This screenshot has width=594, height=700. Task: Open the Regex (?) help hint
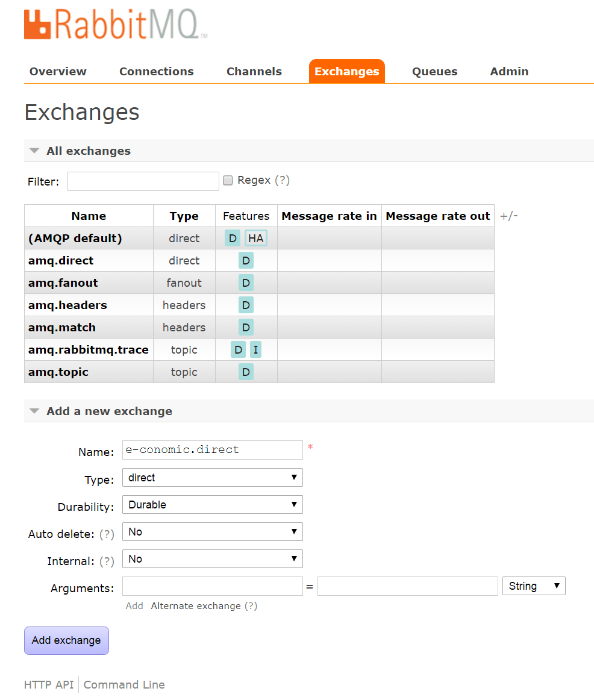(282, 180)
